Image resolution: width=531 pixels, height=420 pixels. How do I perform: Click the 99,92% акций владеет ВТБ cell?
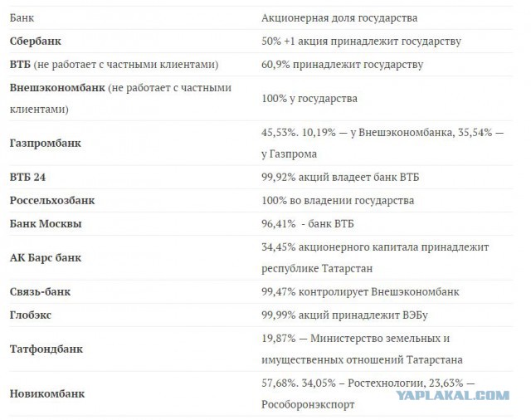(x=341, y=177)
